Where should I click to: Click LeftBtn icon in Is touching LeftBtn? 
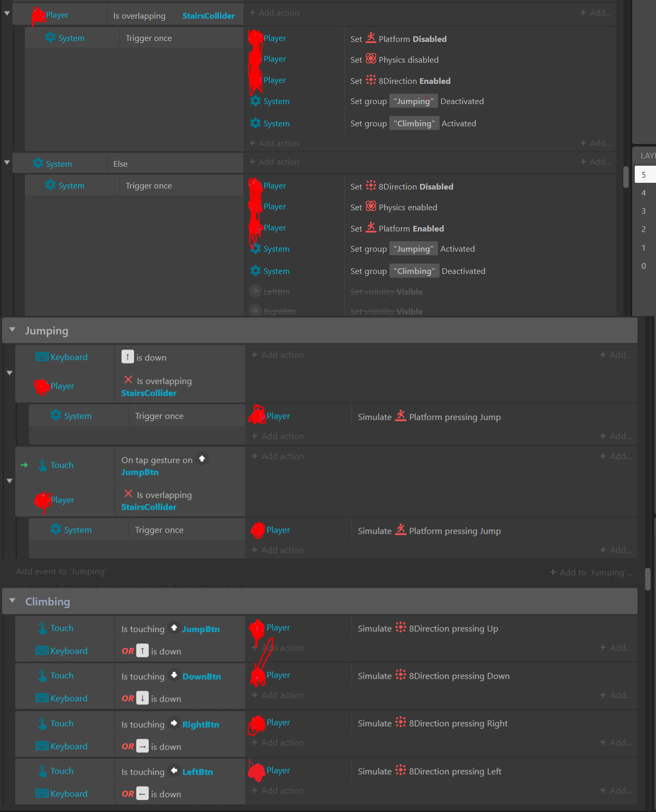pyautogui.click(x=174, y=771)
